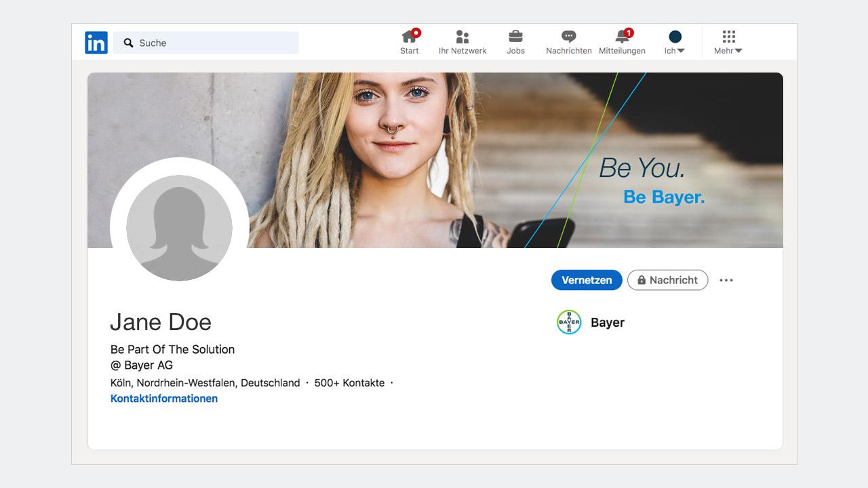Click the red badge on Mitteilungen
Screen dimensions: 868x488
click(629, 33)
